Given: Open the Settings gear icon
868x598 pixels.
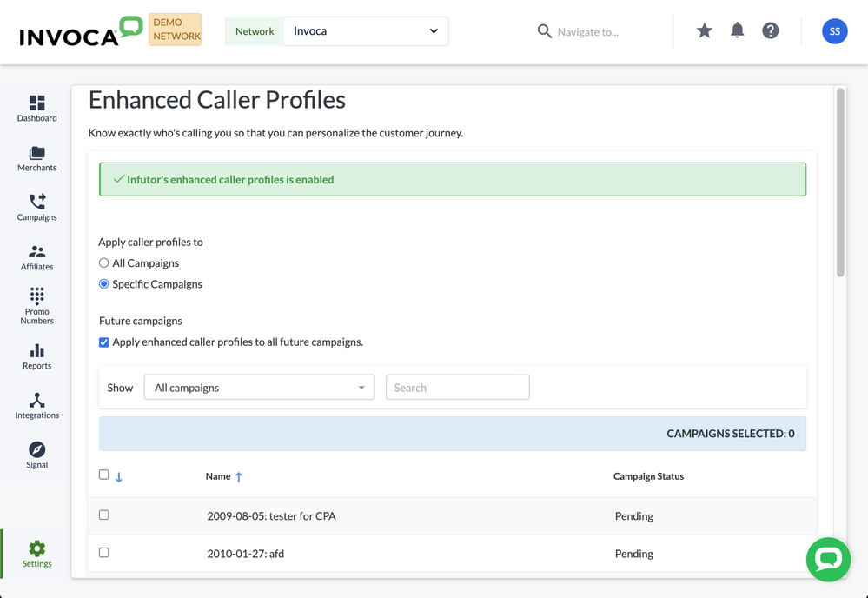Looking at the screenshot, I should pyautogui.click(x=36, y=548).
